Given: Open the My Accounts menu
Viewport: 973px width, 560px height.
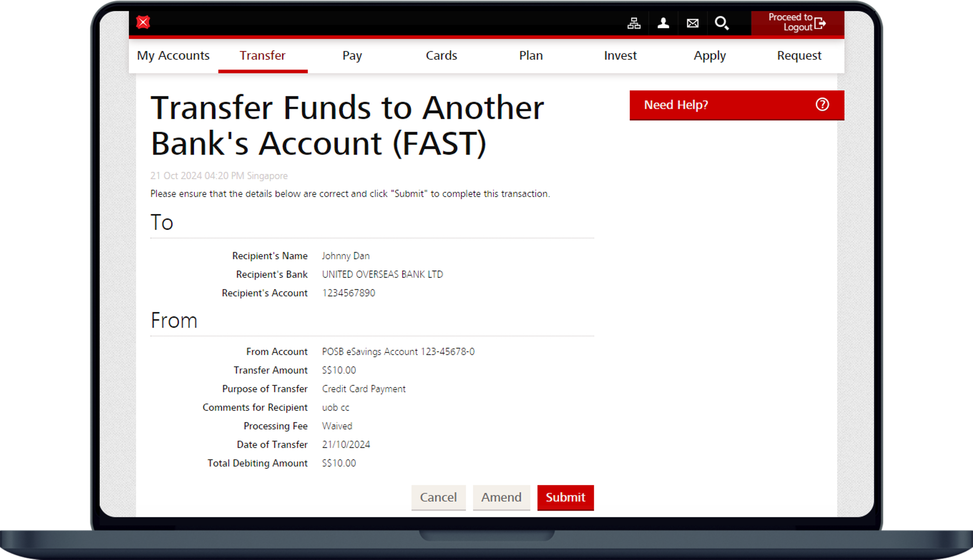Looking at the screenshot, I should tap(173, 56).
